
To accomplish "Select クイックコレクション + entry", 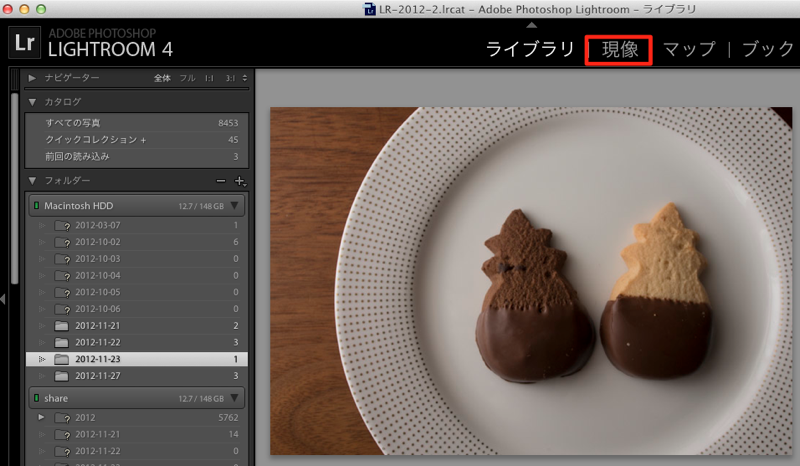I will (x=137, y=140).
